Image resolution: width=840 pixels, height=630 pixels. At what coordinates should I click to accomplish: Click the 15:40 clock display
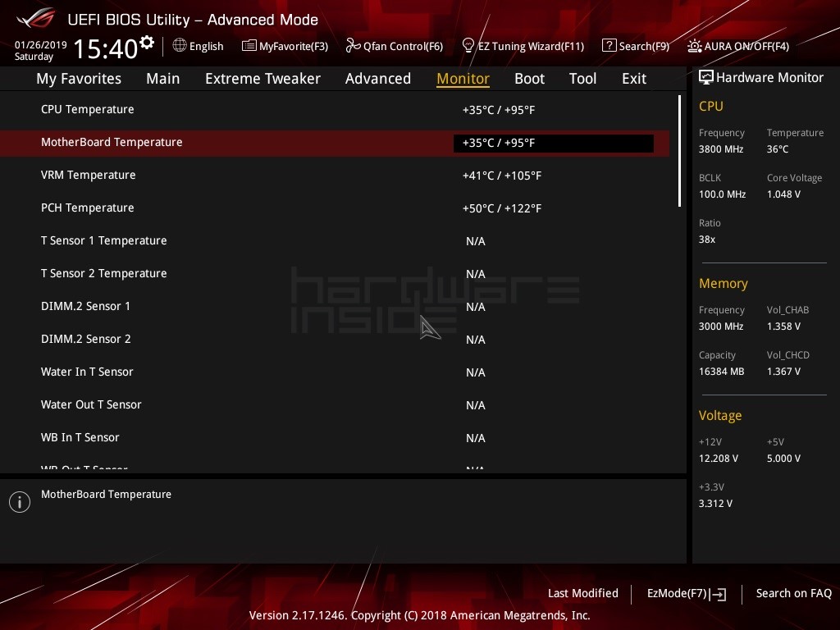[x=106, y=48]
